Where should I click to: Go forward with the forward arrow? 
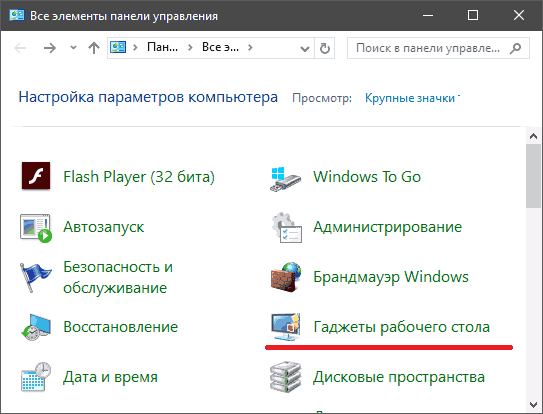click(x=50, y=48)
